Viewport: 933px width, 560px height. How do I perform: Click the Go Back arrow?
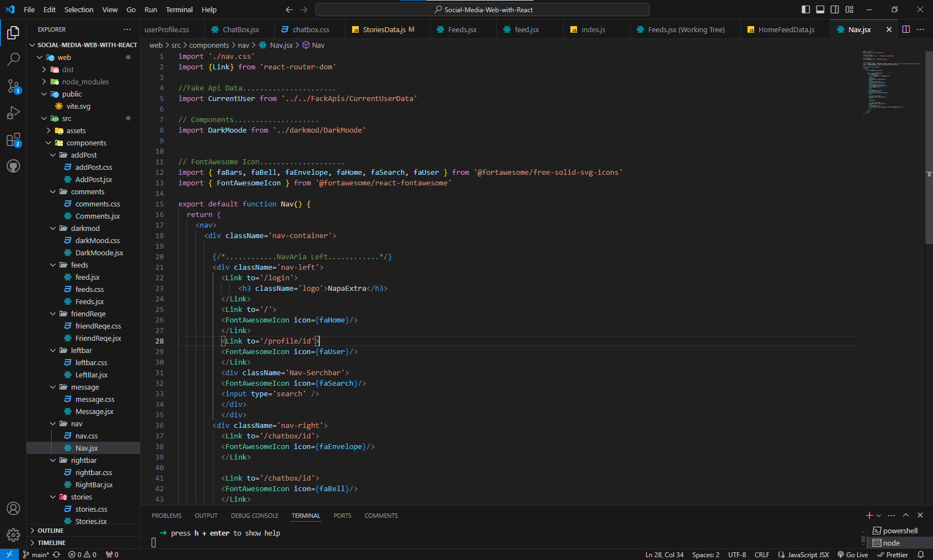pos(289,9)
